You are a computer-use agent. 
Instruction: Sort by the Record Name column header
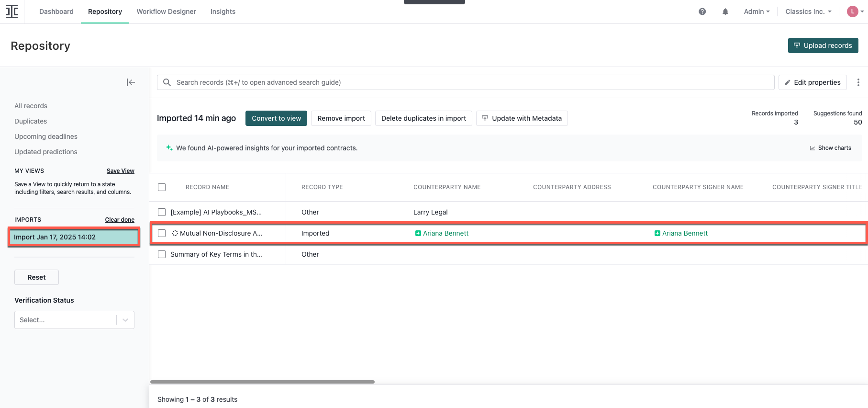coord(207,187)
